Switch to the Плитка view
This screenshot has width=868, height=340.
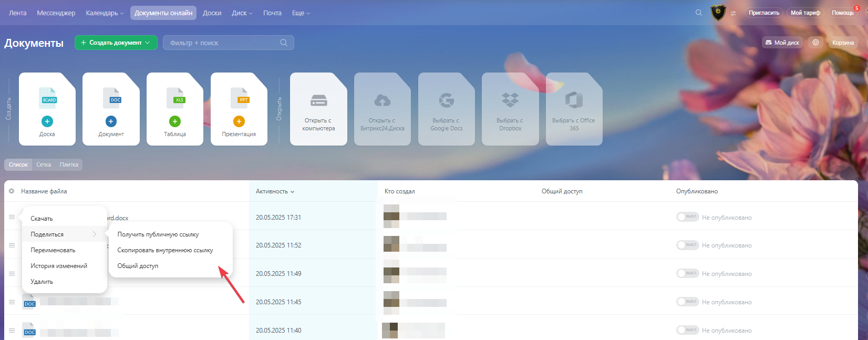[x=69, y=164]
